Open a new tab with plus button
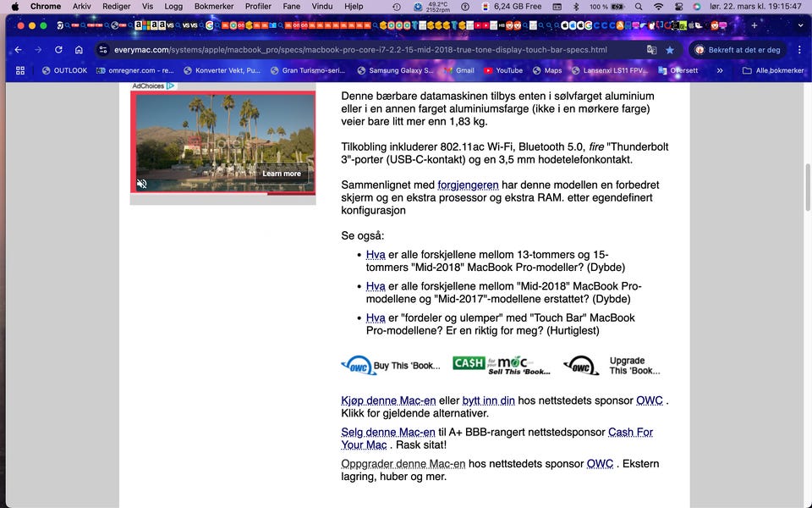 (x=754, y=25)
